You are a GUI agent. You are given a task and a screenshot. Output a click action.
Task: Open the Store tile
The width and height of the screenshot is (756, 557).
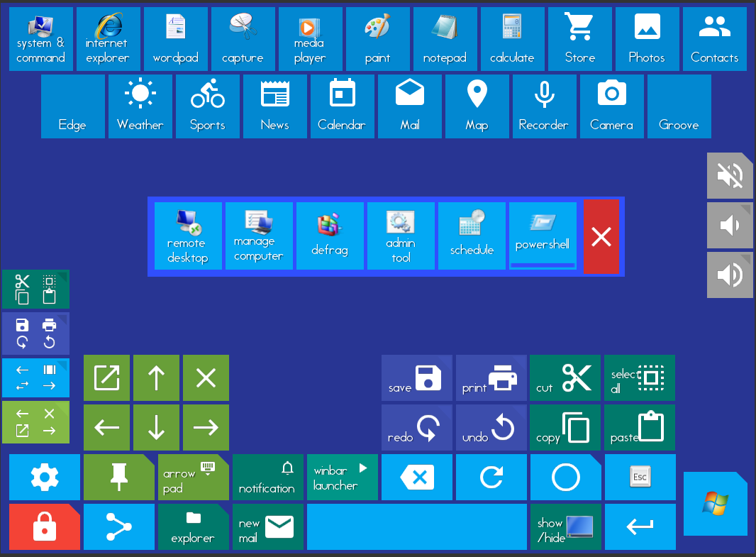coord(580,39)
